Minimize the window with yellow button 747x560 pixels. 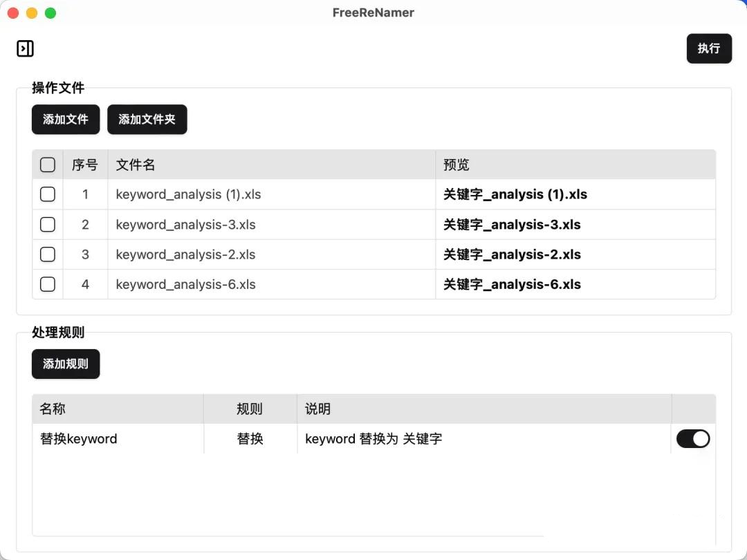pos(32,13)
